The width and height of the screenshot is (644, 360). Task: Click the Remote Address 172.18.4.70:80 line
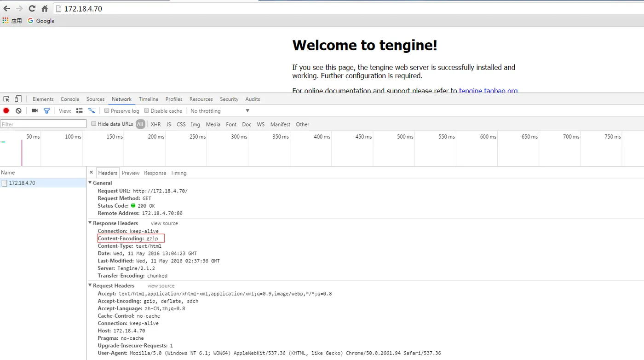(x=140, y=213)
